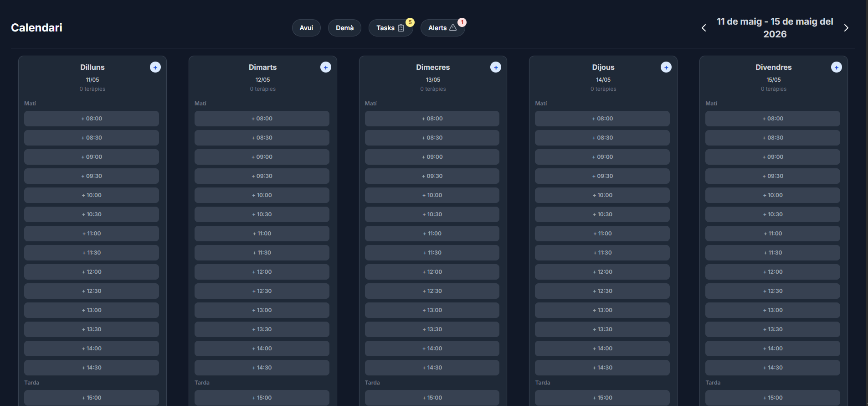This screenshot has width=868, height=406.
Task: Add slot at 08:00 on Dilluns
Action: click(x=92, y=119)
